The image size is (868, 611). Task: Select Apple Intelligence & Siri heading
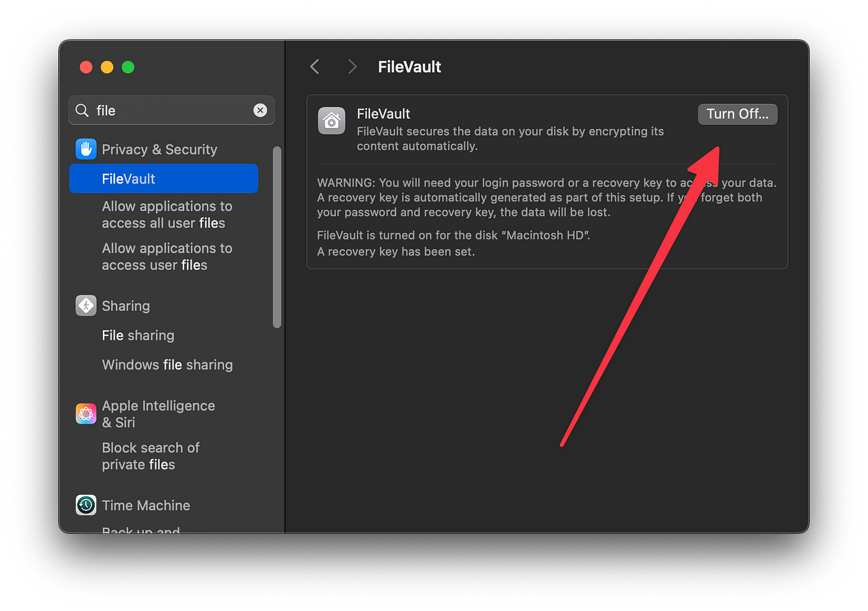pos(159,414)
